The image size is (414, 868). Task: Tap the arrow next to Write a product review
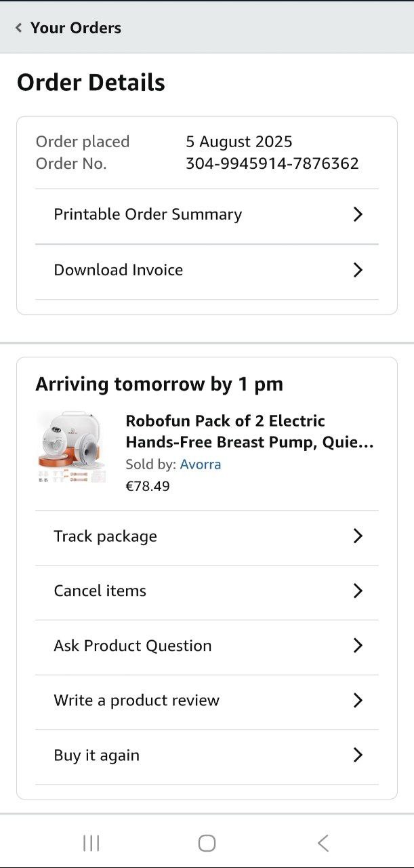[358, 701]
